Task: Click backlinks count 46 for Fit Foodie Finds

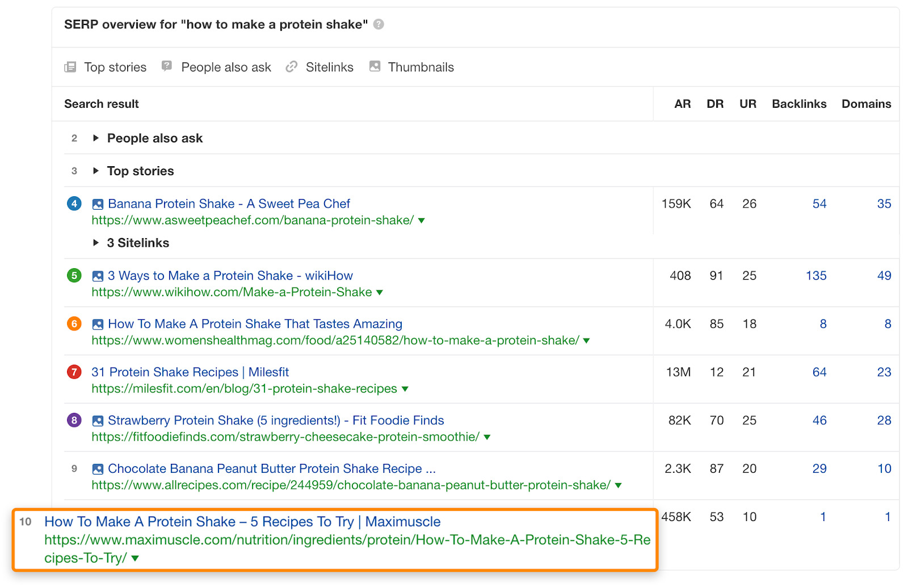Action: coord(819,420)
